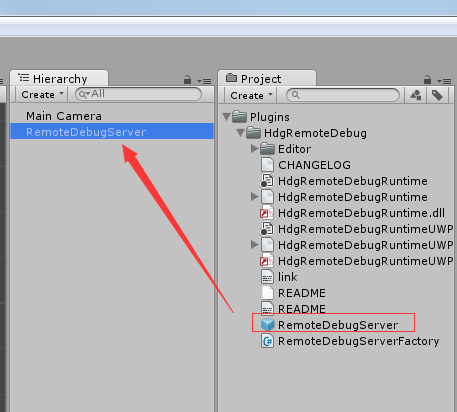Open the Search by Label filter
Image resolution: width=457 pixels, height=412 pixels.
tap(437, 96)
